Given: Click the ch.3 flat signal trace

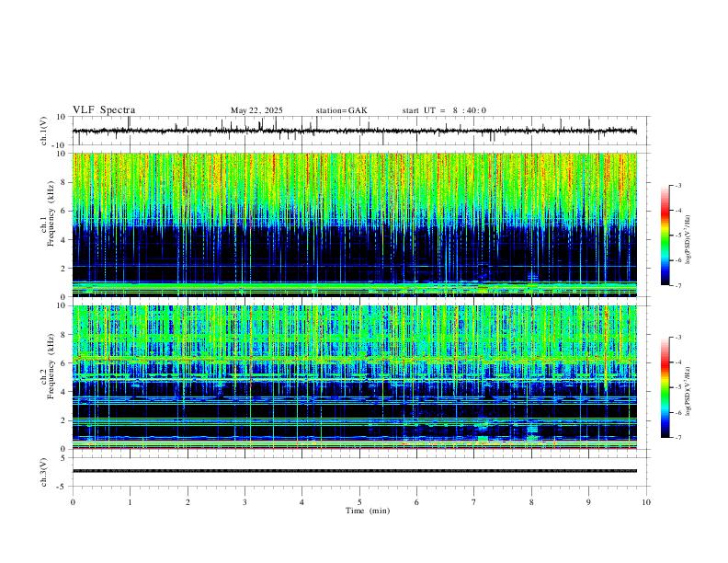Looking at the screenshot, I should tap(354, 471).
